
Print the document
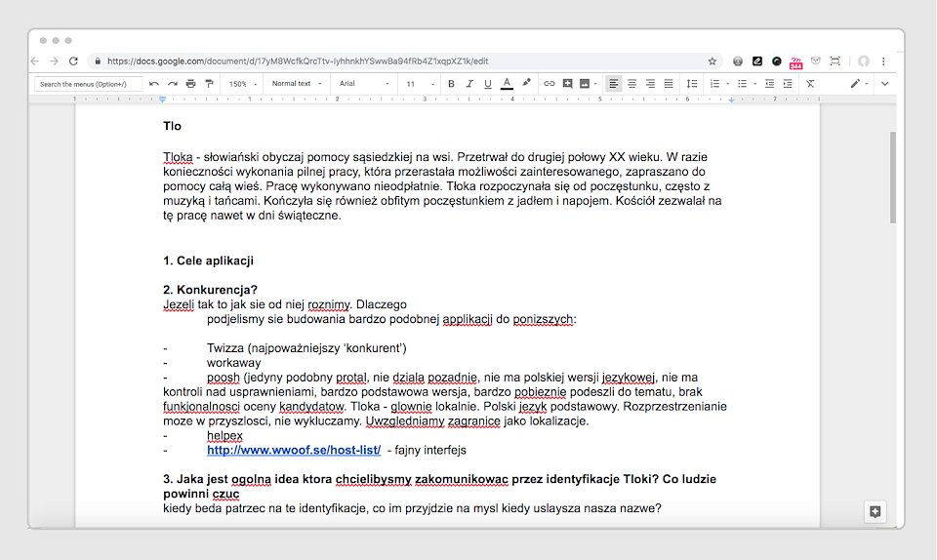pyautogui.click(x=190, y=84)
